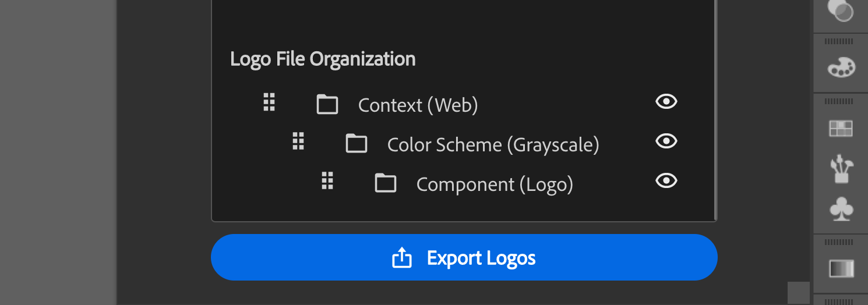Click the folder icon next to Context (Web)
868x305 pixels.
pyautogui.click(x=327, y=105)
